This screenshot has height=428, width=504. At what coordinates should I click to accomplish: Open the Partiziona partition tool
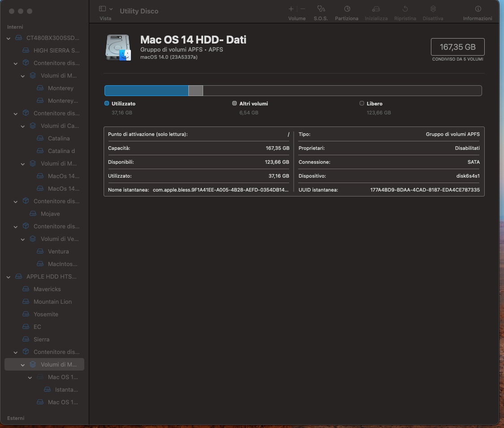(x=347, y=9)
